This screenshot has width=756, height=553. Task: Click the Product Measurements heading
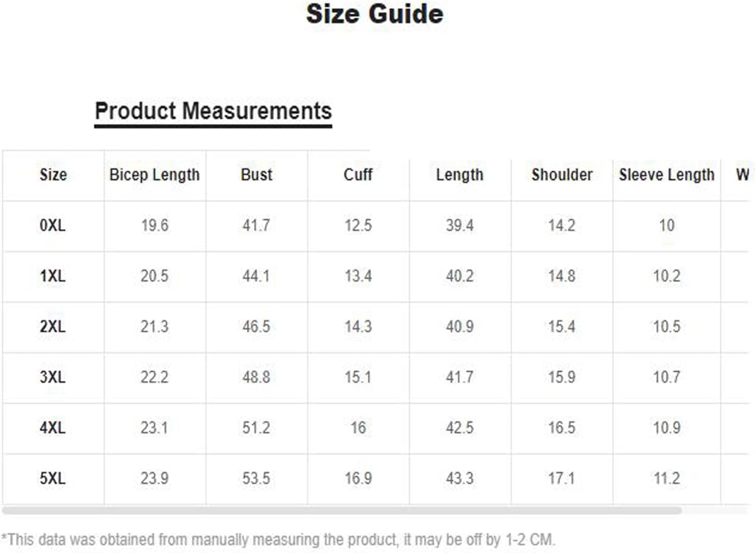[213, 111]
